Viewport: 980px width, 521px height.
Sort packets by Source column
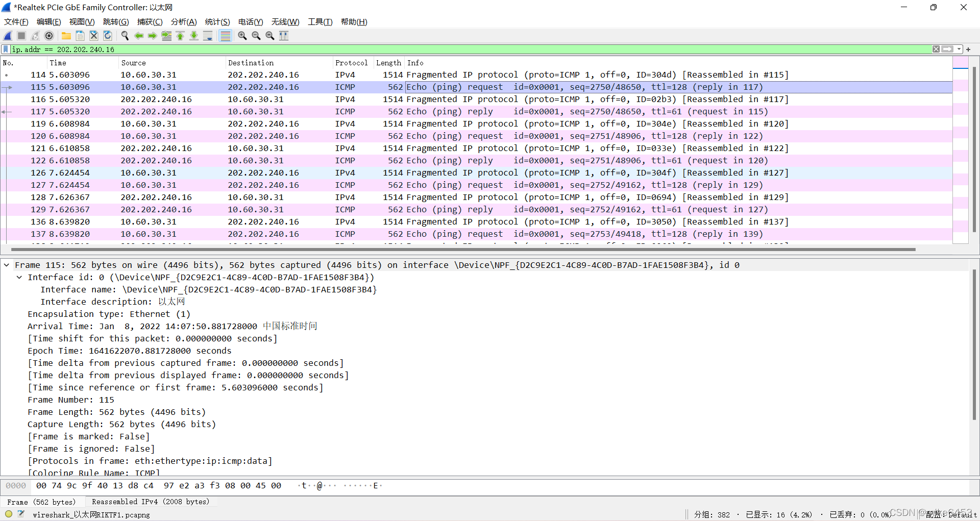171,63
